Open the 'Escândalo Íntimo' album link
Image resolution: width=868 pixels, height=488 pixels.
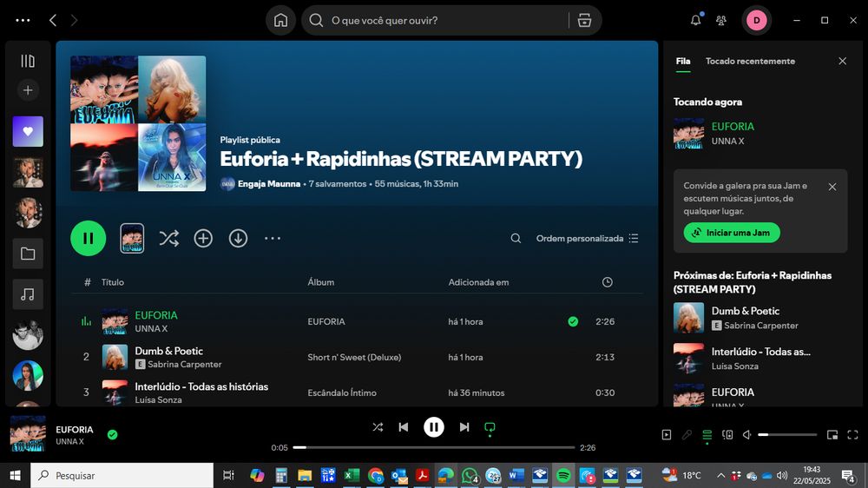[x=342, y=392]
